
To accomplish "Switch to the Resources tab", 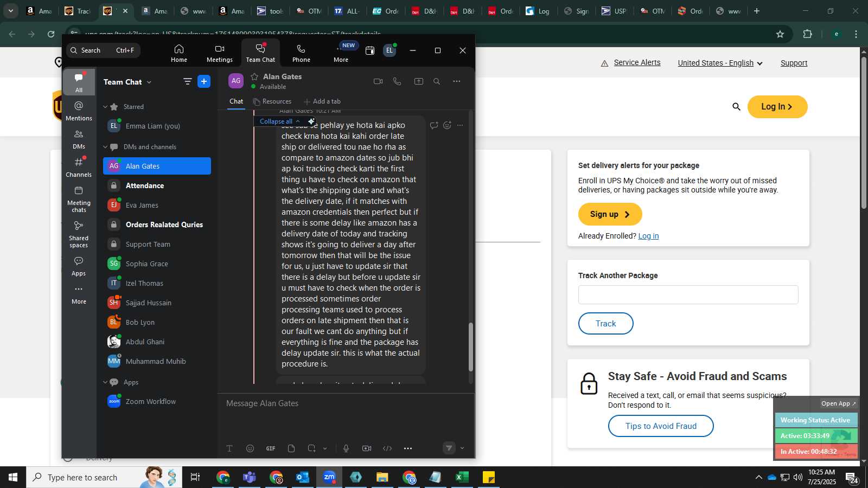I will (x=272, y=101).
